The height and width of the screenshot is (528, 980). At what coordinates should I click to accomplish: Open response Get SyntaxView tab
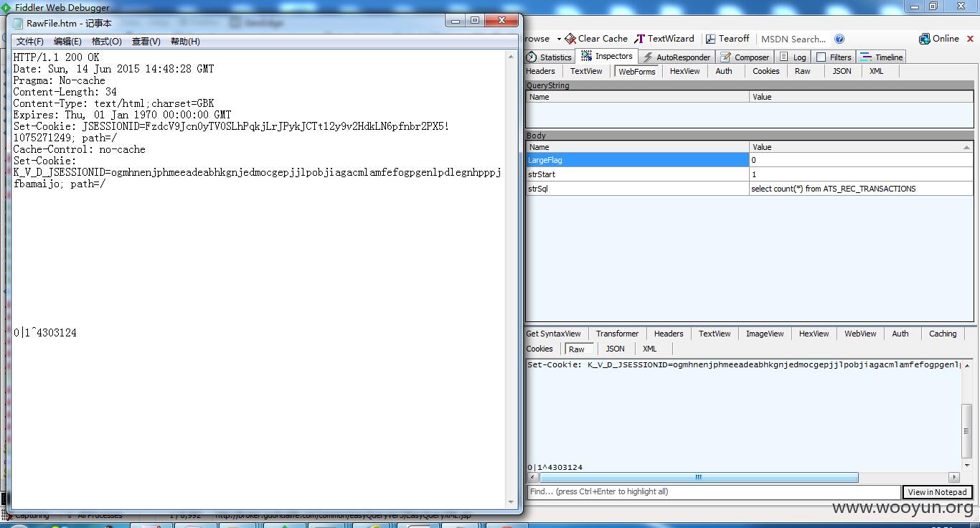(553, 334)
